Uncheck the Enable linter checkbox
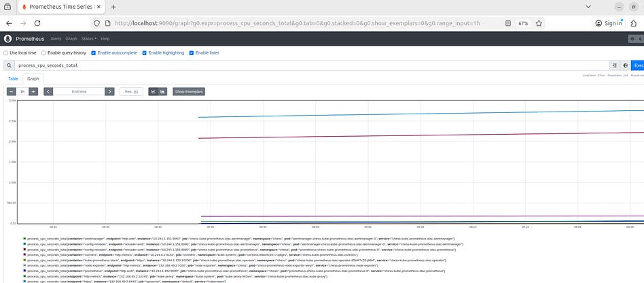 coord(192,53)
